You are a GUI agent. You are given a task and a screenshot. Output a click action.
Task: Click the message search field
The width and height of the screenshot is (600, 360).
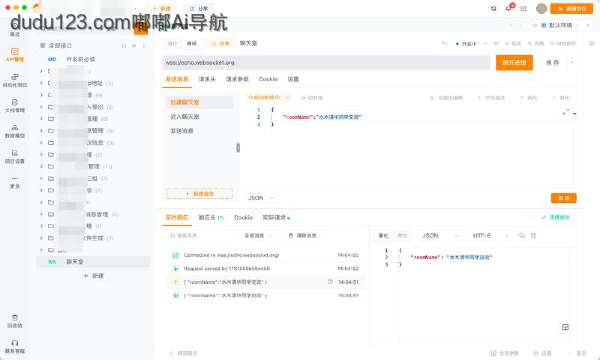pyautogui.click(x=201, y=236)
